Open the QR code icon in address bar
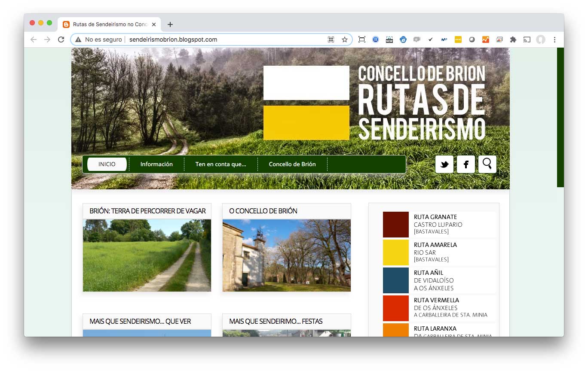The height and width of the screenshot is (371, 588). coord(331,40)
